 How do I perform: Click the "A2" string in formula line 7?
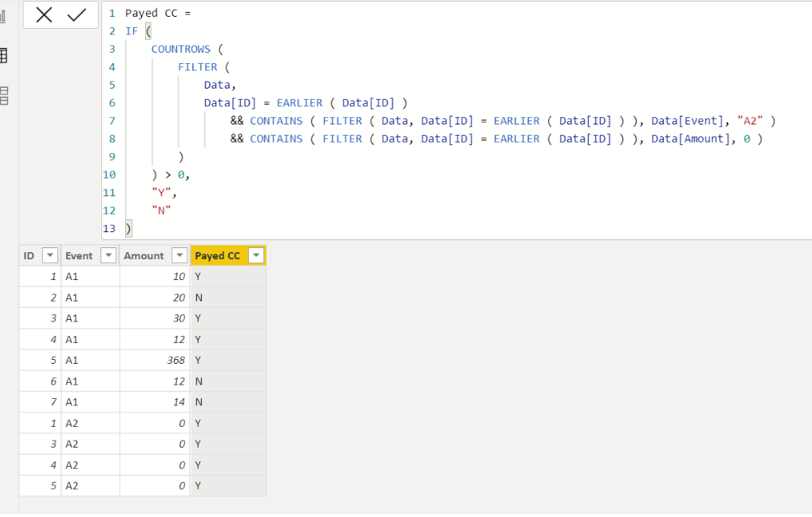750,120
